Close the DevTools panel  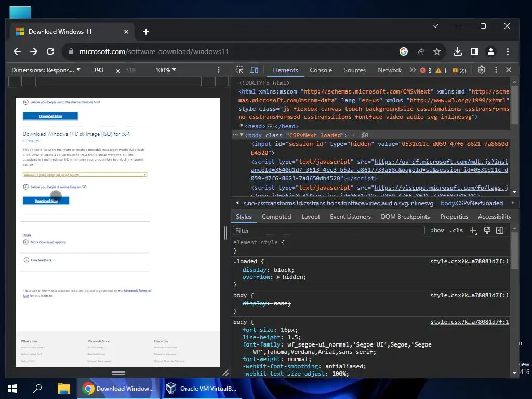pos(508,70)
